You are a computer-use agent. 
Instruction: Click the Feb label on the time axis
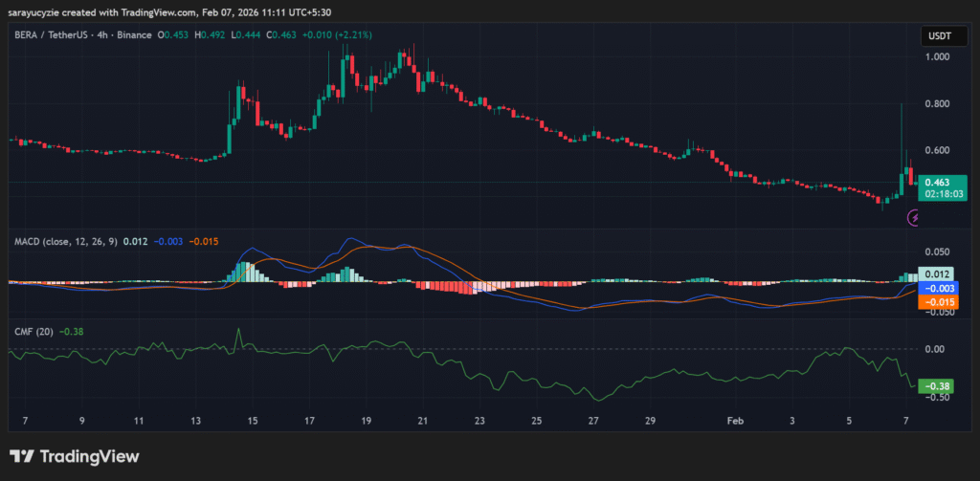(x=734, y=421)
